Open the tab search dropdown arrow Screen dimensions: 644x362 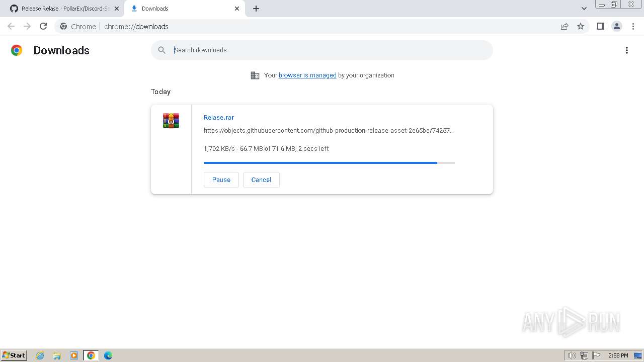[x=584, y=9]
